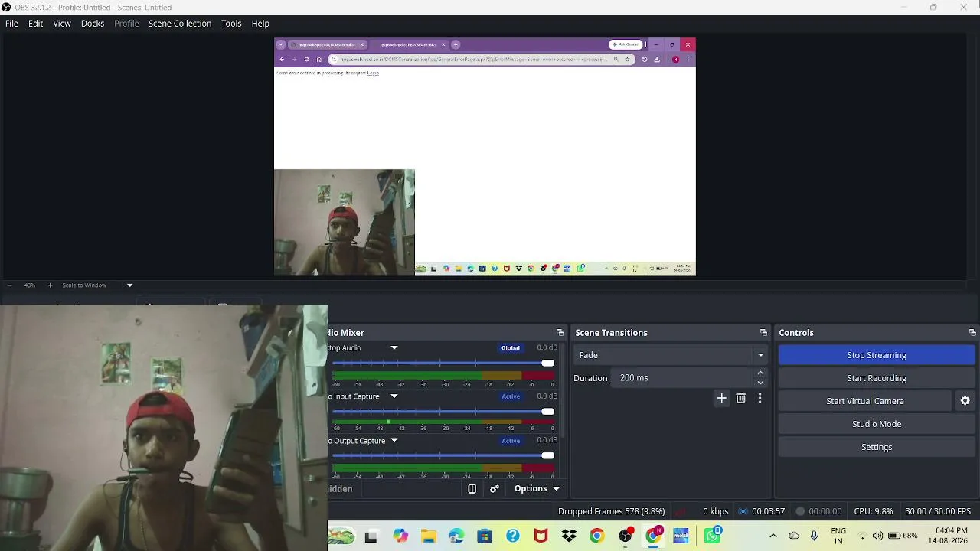Open the Docks menu
Screen dimensions: 980x551
[93, 24]
